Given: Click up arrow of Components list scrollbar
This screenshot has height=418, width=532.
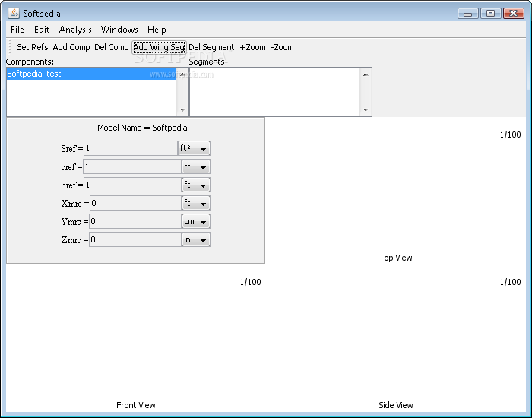Looking at the screenshot, I should 182,74.
